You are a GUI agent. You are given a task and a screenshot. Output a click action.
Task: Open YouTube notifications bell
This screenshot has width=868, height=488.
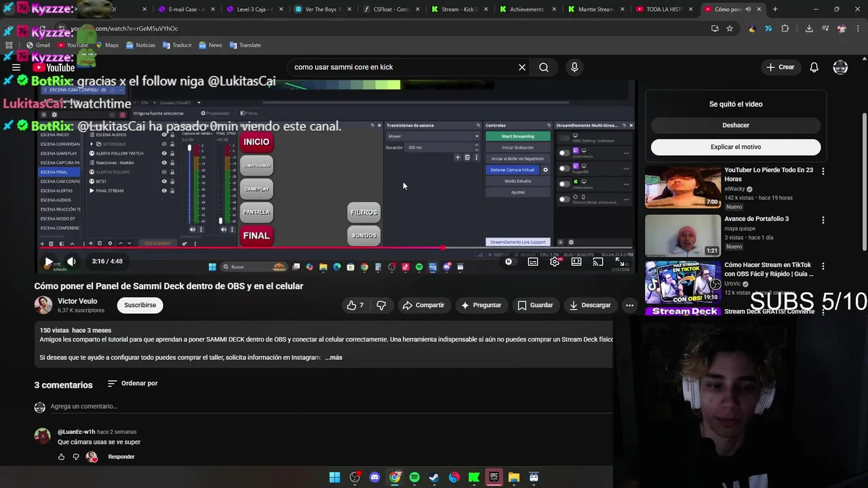pyautogui.click(x=814, y=67)
